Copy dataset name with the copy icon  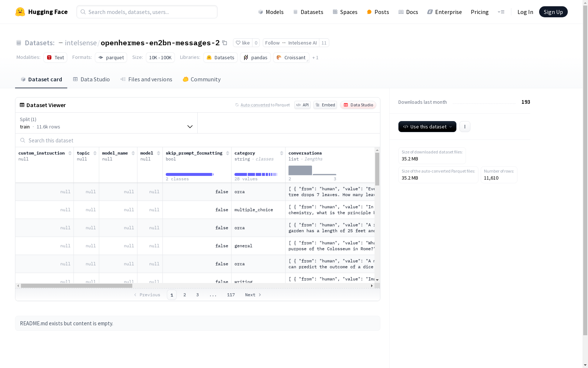[x=225, y=43]
